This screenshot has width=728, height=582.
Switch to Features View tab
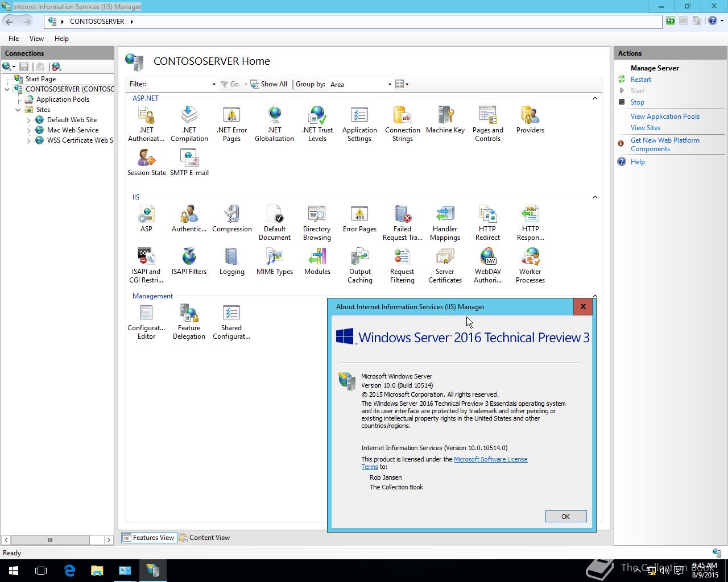(x=148, y=538)
